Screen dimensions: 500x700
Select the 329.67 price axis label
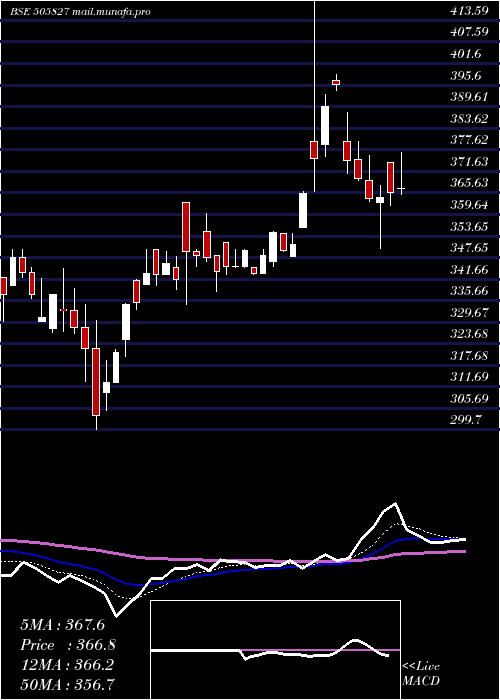(x=469, y=312)
